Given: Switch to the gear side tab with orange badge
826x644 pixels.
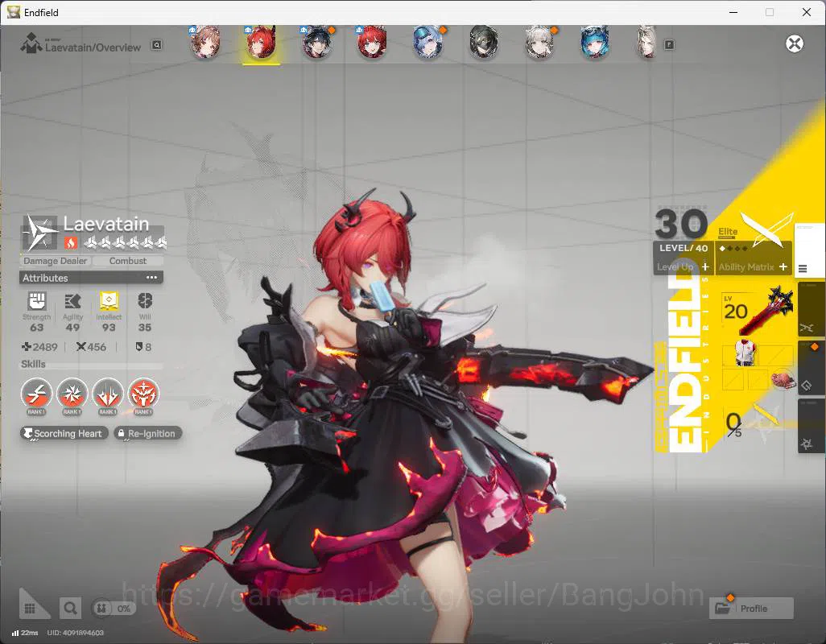Looking at the screenshot, I should tap(810, 367).
